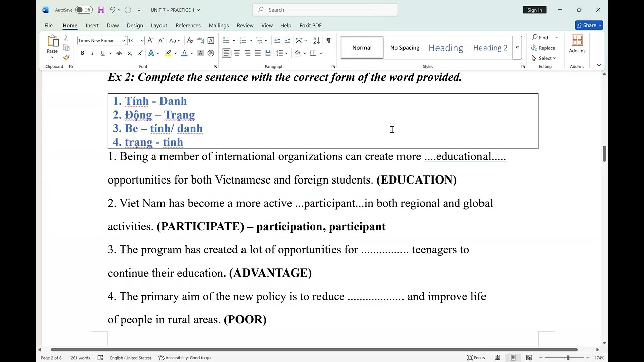
Task: Open the font size dropdown
Action: [142, 41]
